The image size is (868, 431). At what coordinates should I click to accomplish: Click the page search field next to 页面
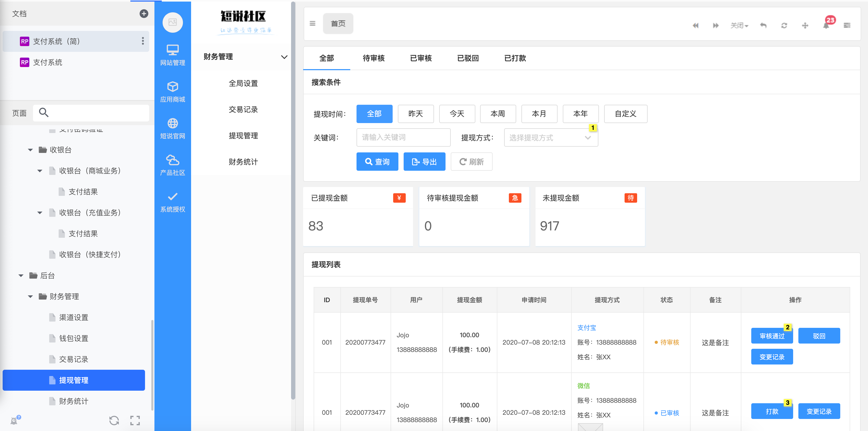[x=91, y=113]
